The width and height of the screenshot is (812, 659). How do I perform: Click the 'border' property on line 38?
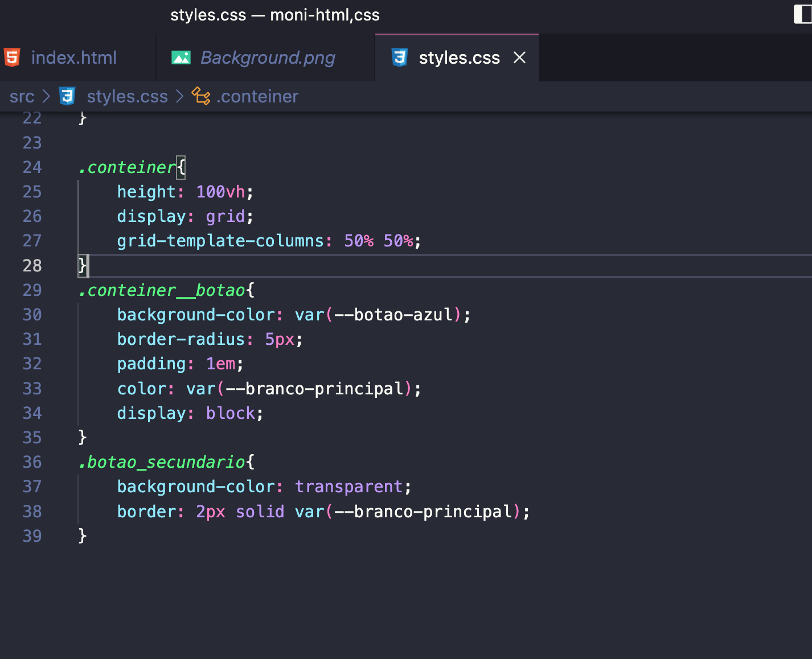click(146, 512)
